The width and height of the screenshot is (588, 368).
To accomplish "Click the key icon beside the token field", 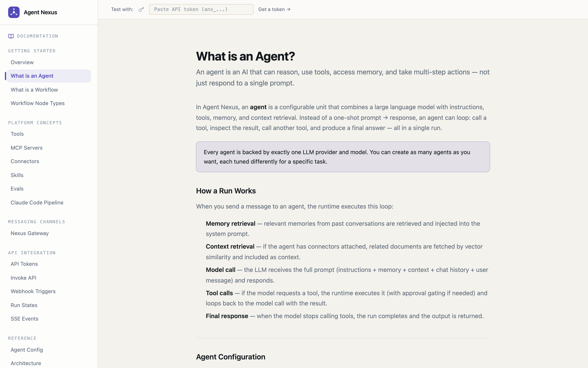I will click(141, 9).
